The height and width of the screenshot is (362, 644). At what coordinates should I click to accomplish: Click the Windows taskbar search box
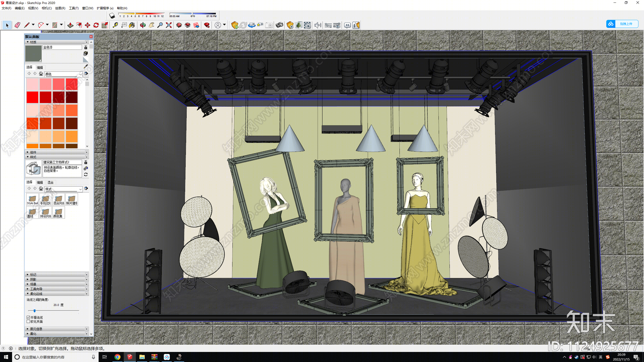click(x=55, y=357)
